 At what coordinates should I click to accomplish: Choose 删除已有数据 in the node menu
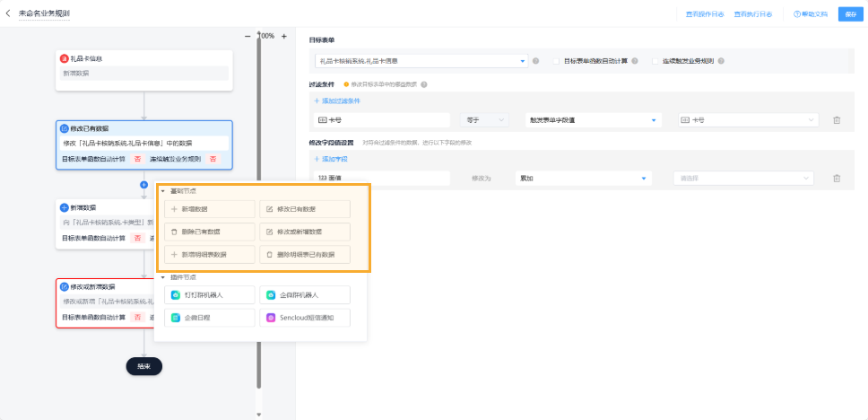210,232
